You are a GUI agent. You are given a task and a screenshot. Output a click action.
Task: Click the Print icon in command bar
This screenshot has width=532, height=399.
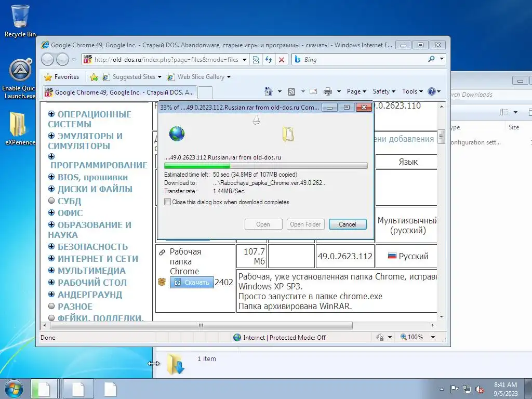tap(328, 91)
